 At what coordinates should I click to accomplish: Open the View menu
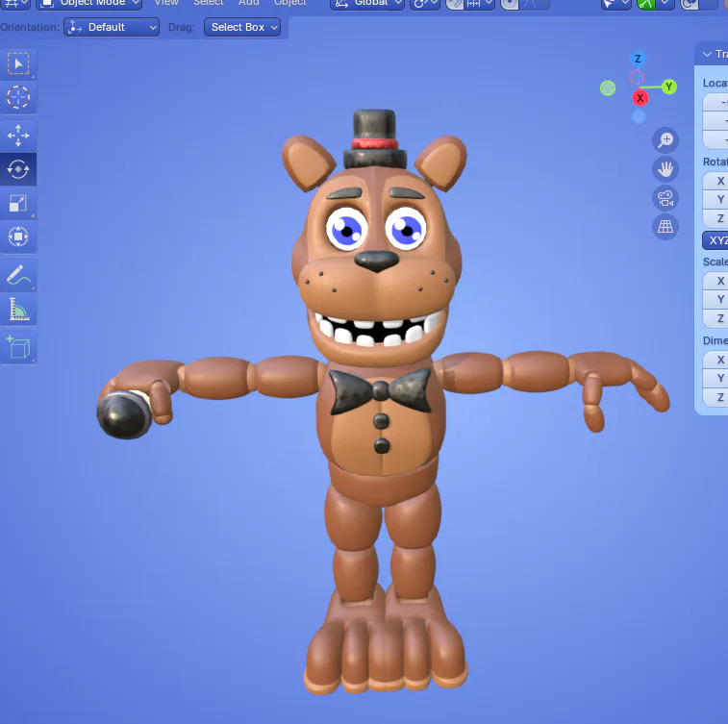coord(166,3)
